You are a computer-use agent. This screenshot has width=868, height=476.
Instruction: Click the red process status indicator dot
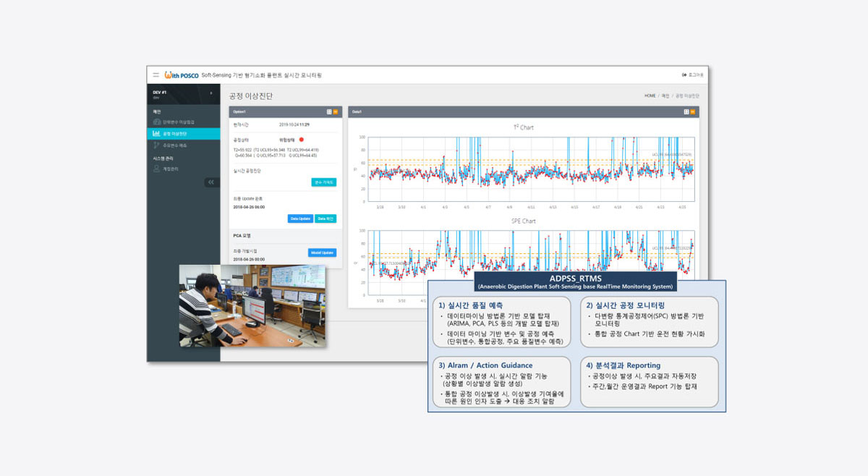pos(302,139)
